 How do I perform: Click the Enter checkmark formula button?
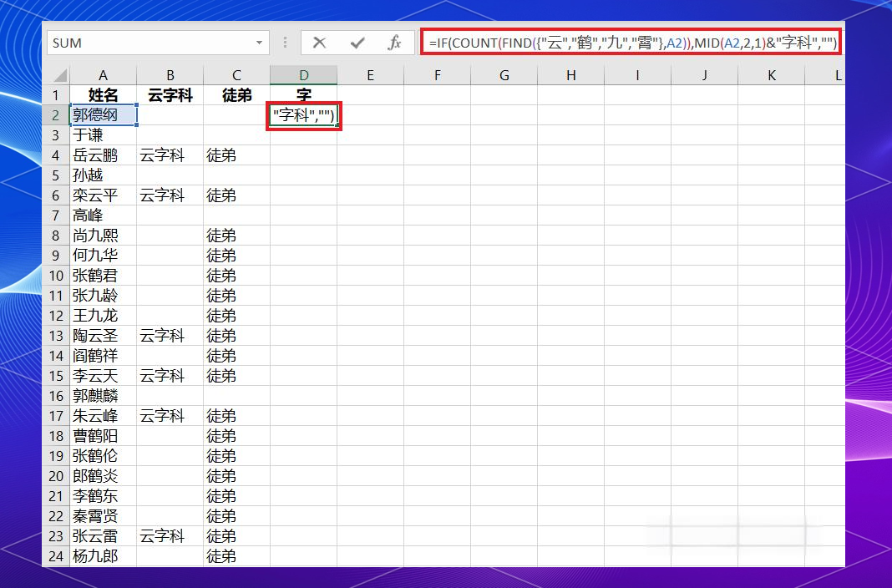pos(357,43)
